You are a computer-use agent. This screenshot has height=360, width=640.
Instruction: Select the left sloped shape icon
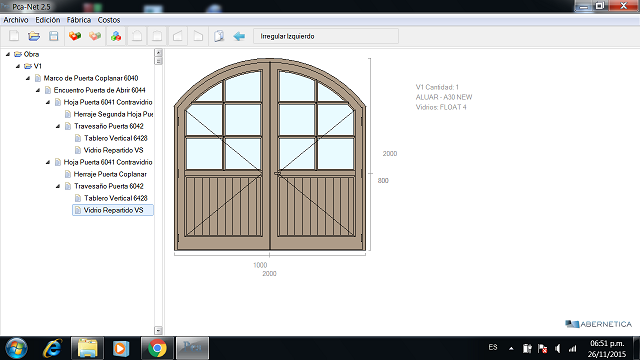click(178, 36)
